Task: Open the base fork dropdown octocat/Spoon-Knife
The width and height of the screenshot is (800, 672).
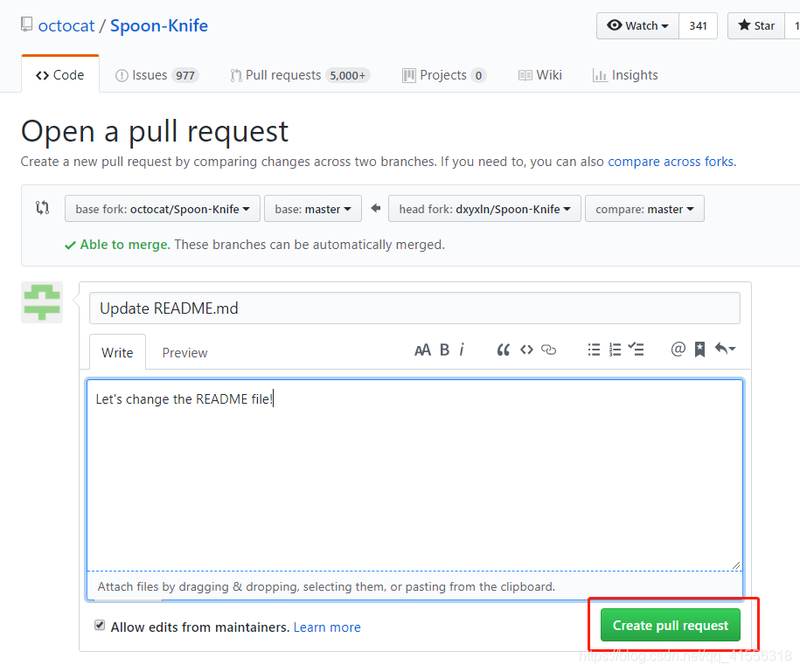Action: click(163, 209)
